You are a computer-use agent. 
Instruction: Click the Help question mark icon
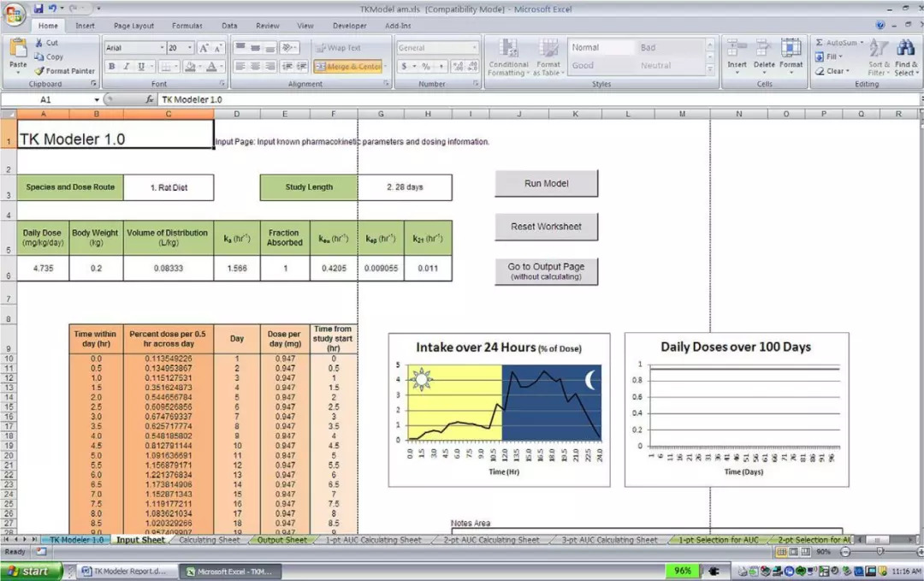pos(880,26)
